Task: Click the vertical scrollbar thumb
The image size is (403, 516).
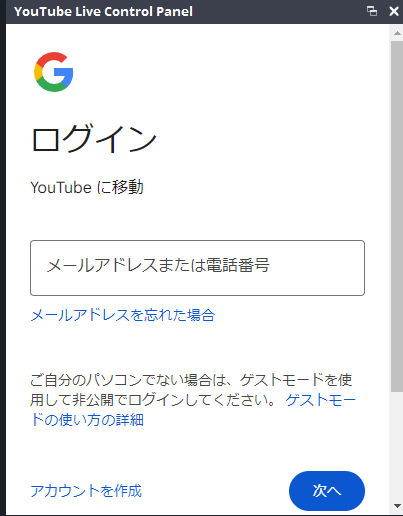Action: point(397,216)
